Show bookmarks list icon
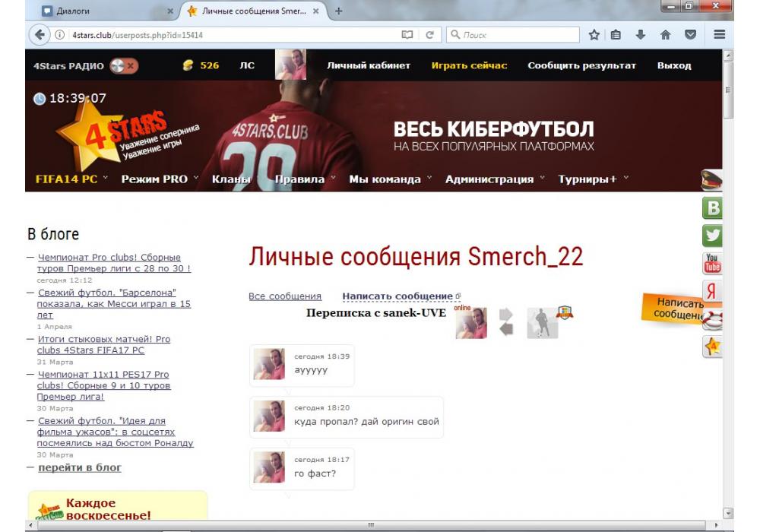Viewport: 760px width, 532px height. (x=616, y=35)
